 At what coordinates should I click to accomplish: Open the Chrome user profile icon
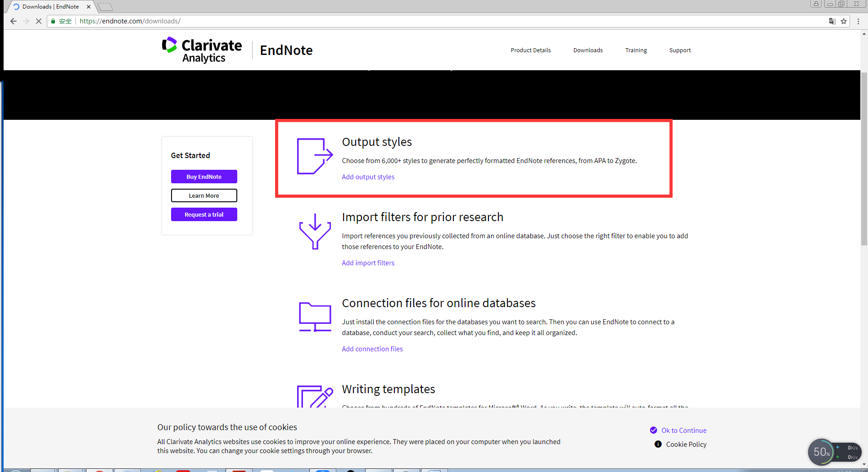(816, 4)
